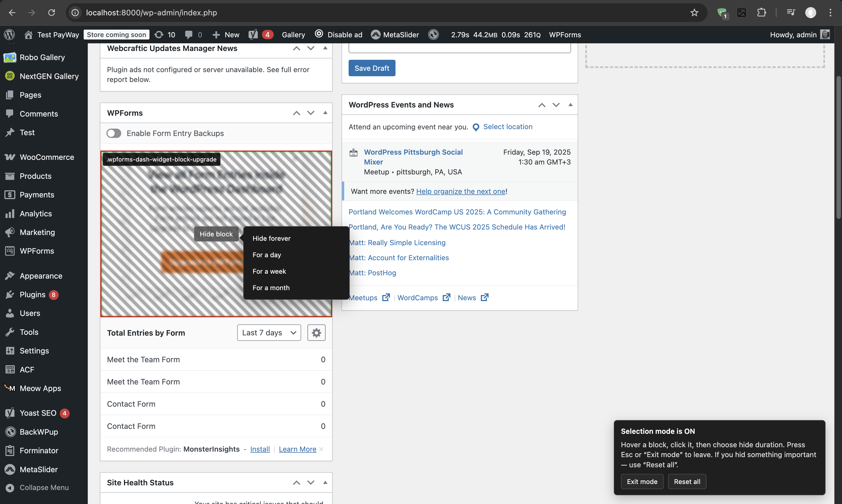Open Gallery in the admin bar
Image resolution: width=842 pixels, height=504 pixels.
[293, 35]
